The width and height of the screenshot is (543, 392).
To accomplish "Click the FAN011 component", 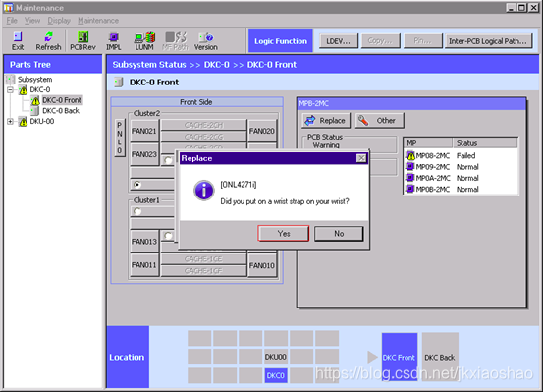I will coord(144,265).
